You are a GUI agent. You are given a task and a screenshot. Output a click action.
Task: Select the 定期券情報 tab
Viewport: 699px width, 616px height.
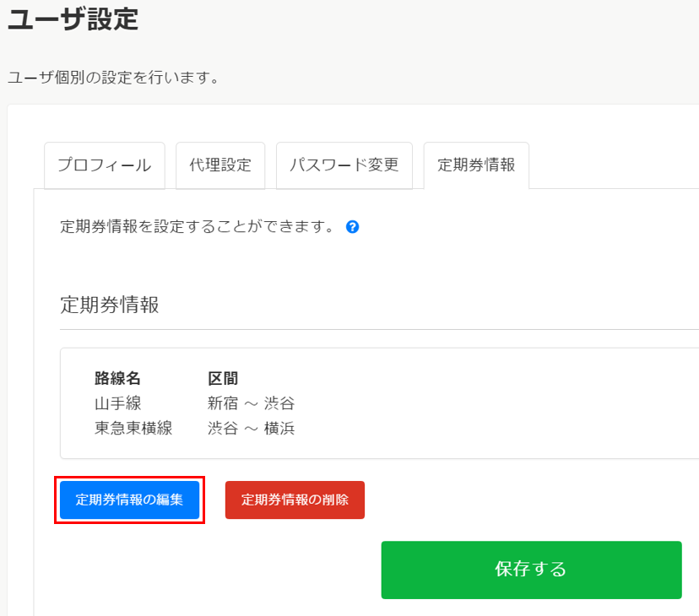click(x=476, y=165)
